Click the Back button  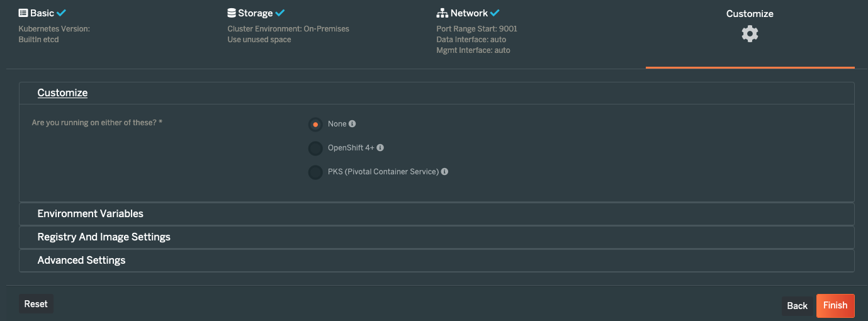pos(797,306)
